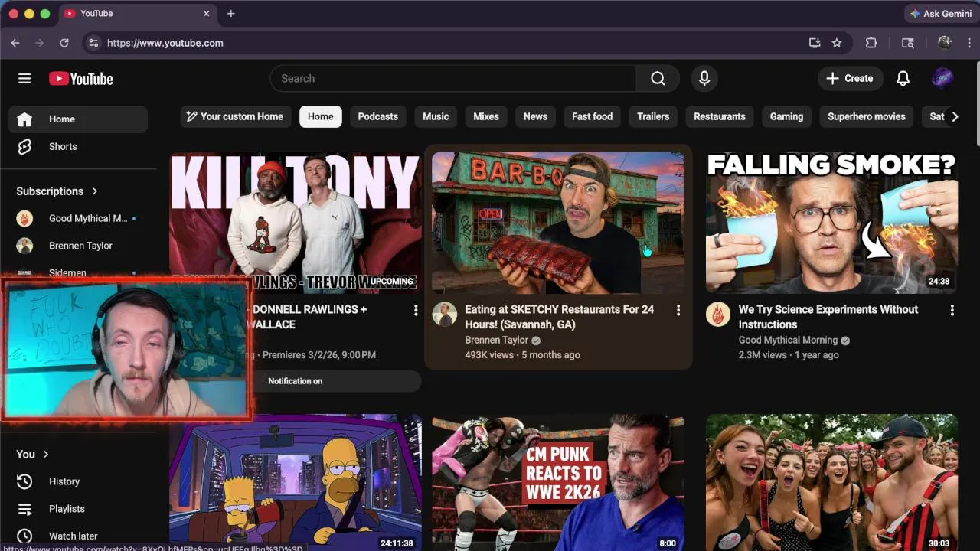
Task: Start voice search with microphone
Action: (704, 78)
